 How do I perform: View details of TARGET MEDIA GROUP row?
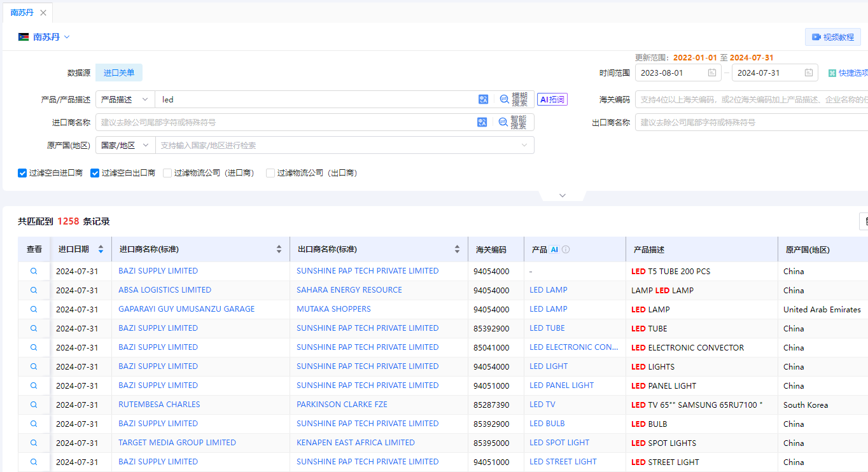34,443
